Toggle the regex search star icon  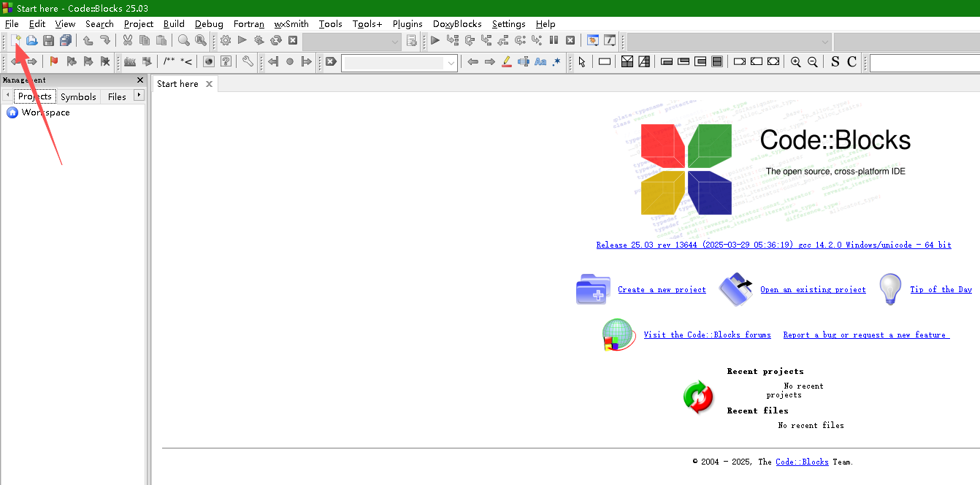coord(556,62)
